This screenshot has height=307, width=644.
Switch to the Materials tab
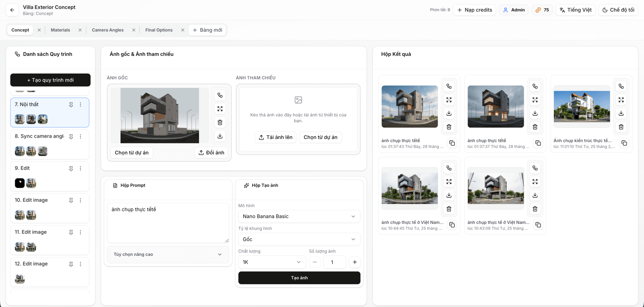pos(60,30)
